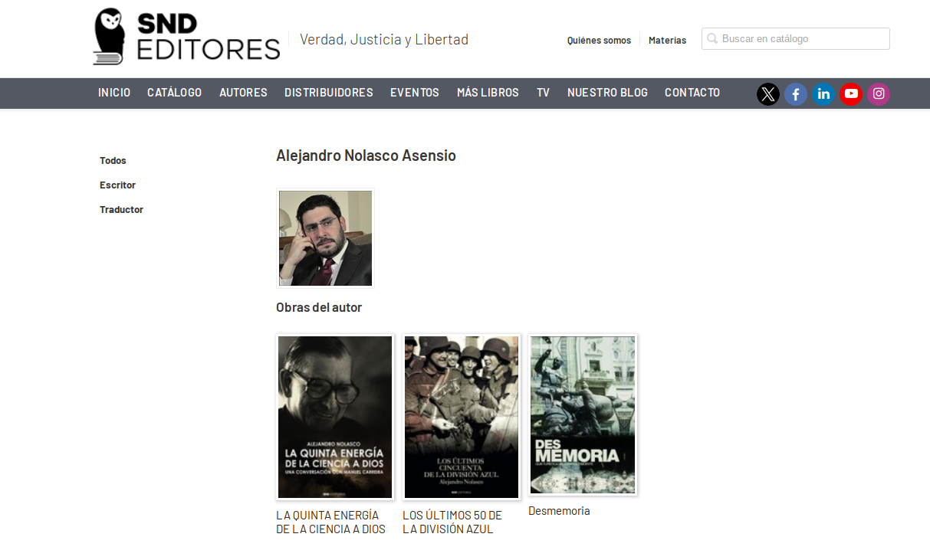Open La Quinta Energía book cover

(x=335, y=417)
